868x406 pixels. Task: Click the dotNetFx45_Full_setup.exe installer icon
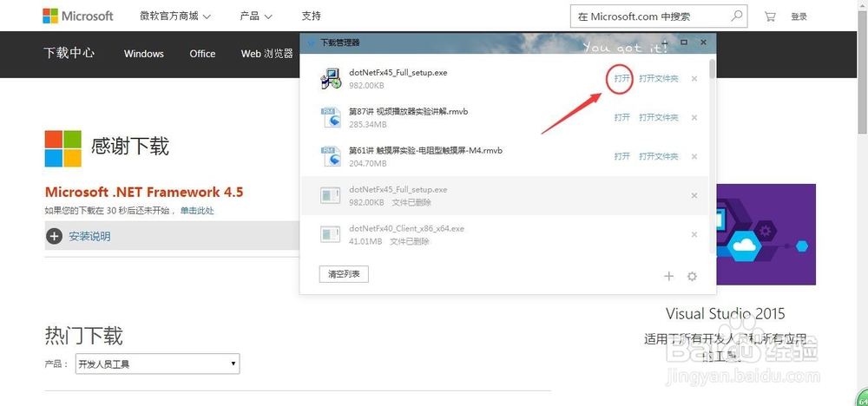point(331,79)
